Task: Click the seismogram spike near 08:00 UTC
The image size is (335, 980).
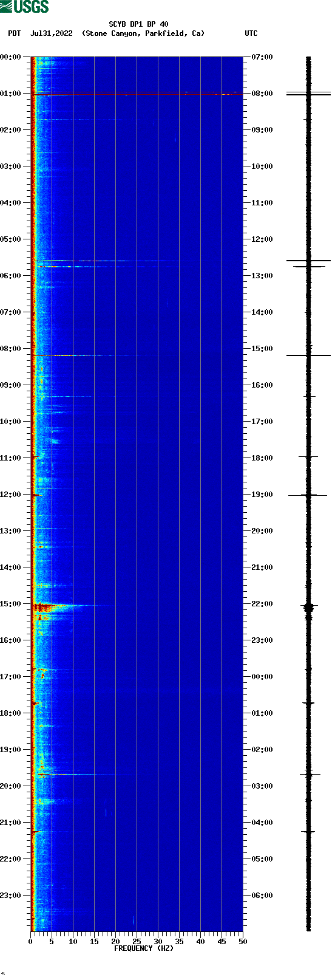Action: [x=308, y=94]
